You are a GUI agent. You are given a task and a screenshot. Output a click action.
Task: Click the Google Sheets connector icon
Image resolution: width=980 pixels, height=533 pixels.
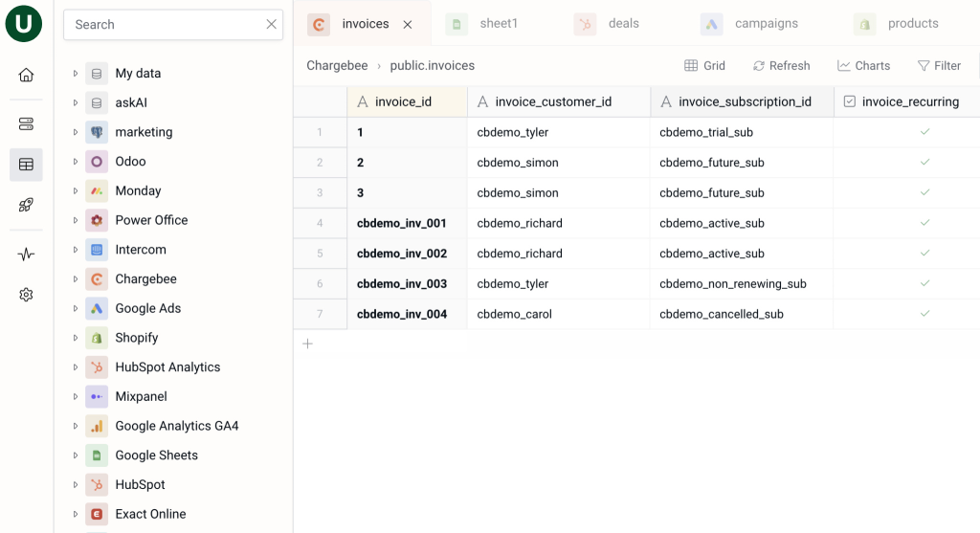pyautogui.click(x=97, y=455)
